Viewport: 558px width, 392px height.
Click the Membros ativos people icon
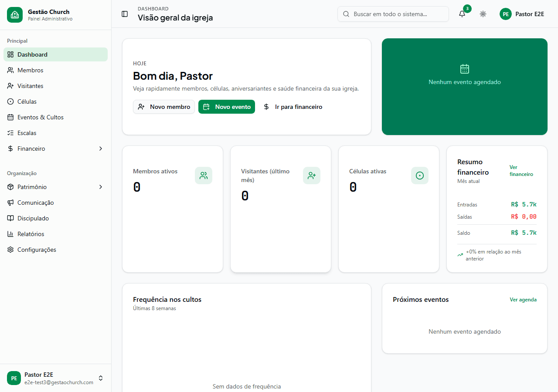[204, 176]
